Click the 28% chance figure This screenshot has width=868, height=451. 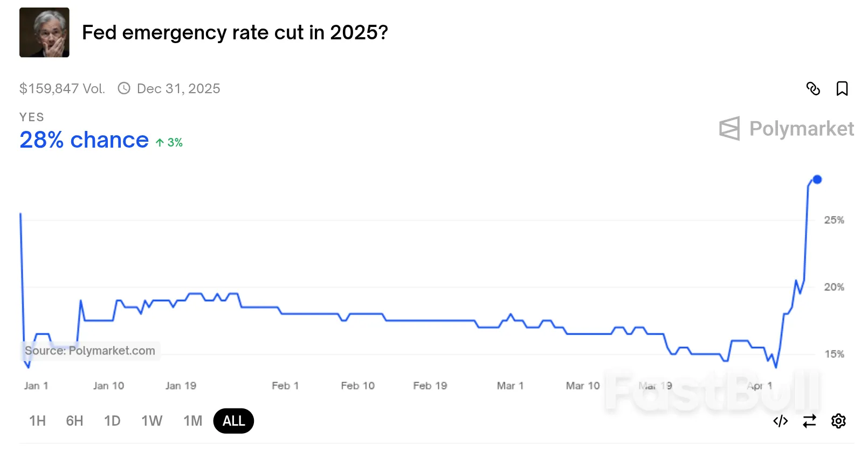tap(84, 140)
